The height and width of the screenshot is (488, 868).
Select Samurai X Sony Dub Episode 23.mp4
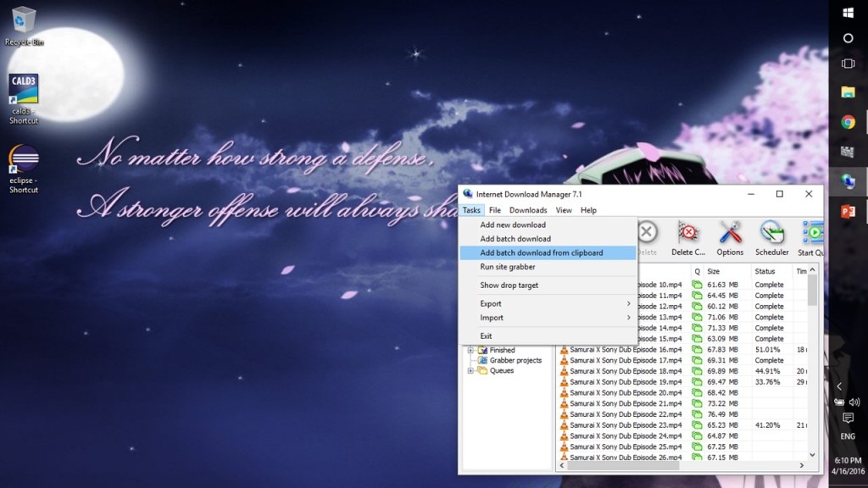(626, 425)
